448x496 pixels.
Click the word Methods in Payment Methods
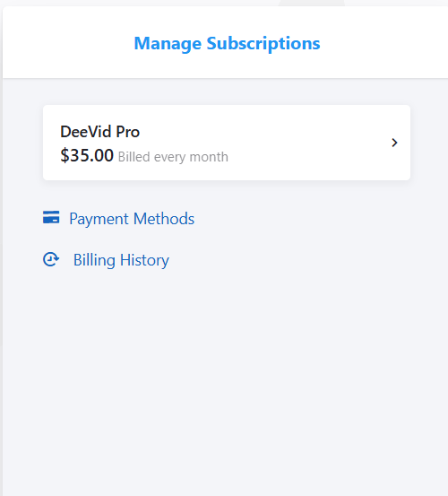pyautogui.click(x=164, y=219)
